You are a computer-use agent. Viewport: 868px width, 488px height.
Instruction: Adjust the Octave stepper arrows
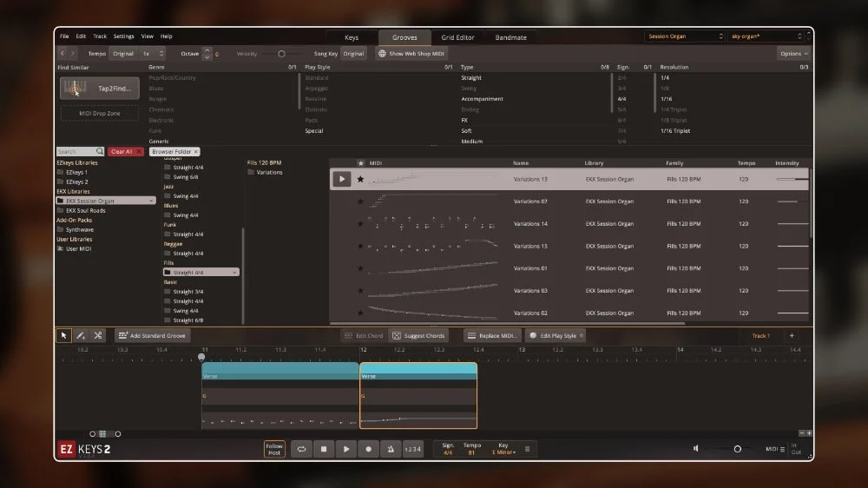pyautogui.click(x=207, y=54)
